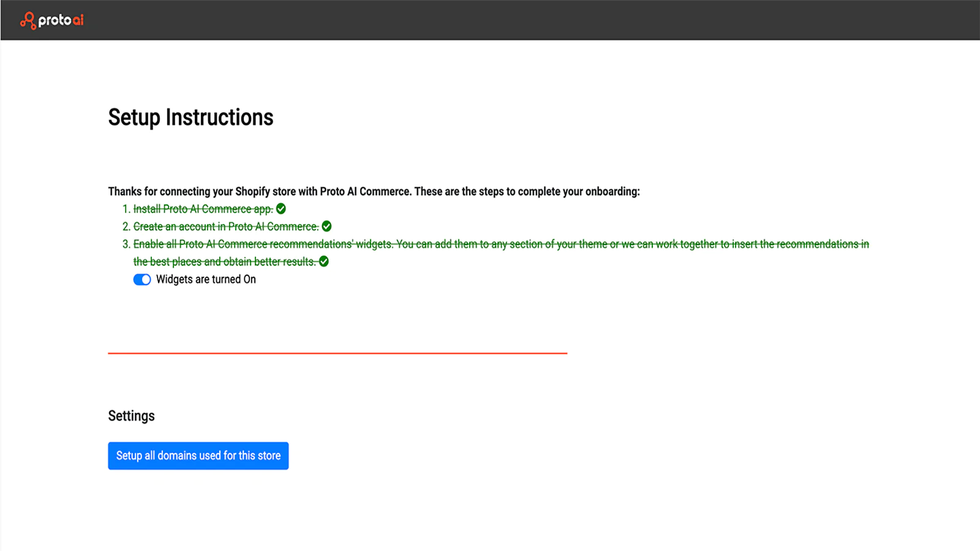Click the 'Thanks for connecting your Shopify store' paragraph
The width and height of the screenshot is (980, 551).
point(374,192)
